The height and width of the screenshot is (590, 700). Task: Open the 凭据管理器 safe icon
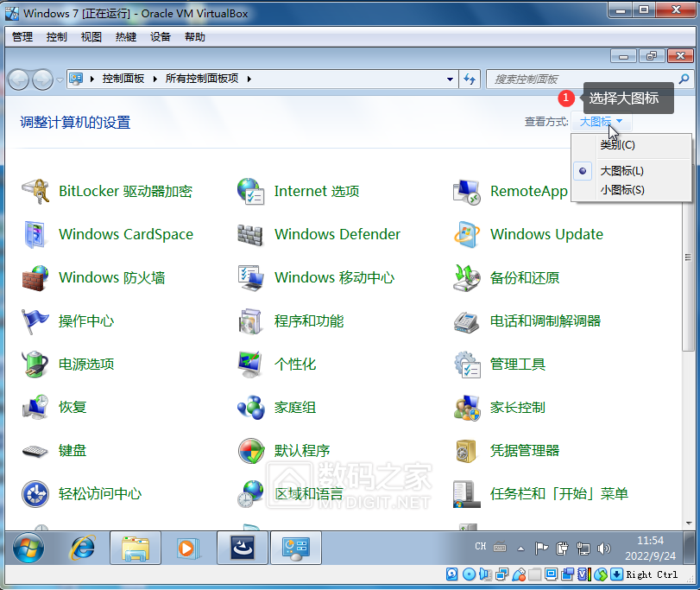tap(466, 451)
